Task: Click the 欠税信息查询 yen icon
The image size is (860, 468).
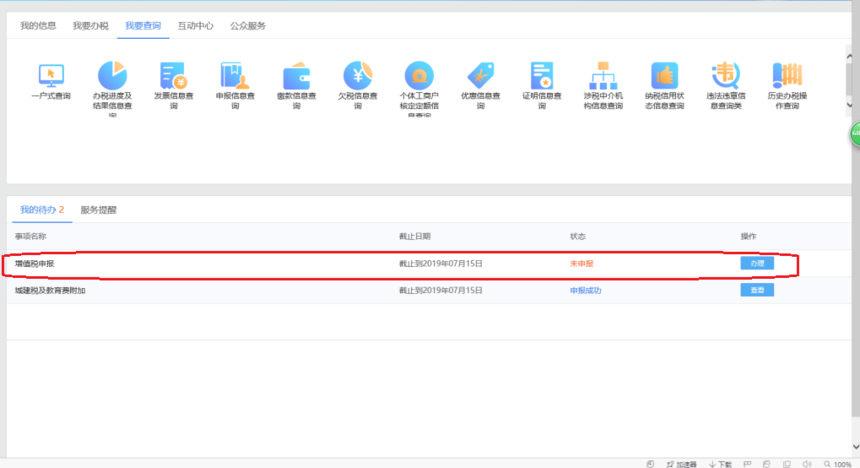Action: [x=357, y=76]
